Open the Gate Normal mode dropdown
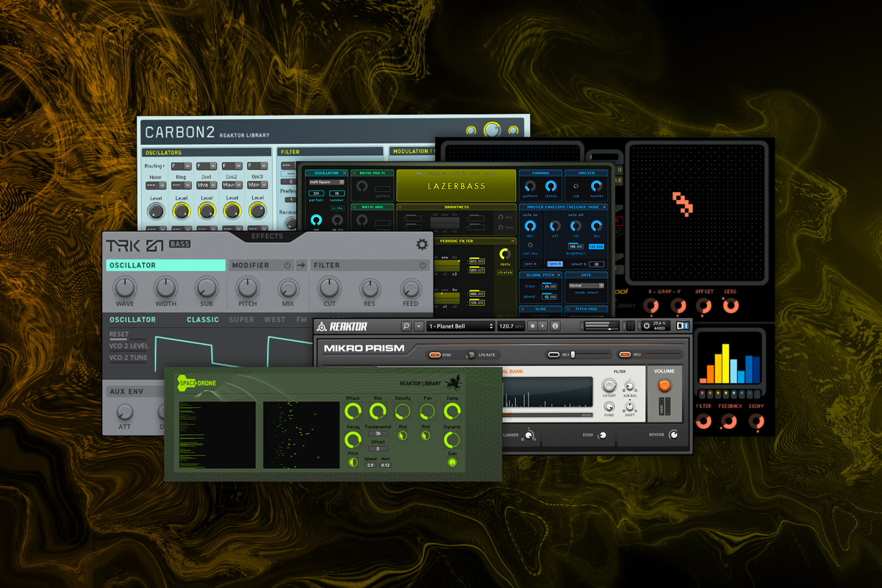Viewport: 882px width, 588px height. [587, 285]
